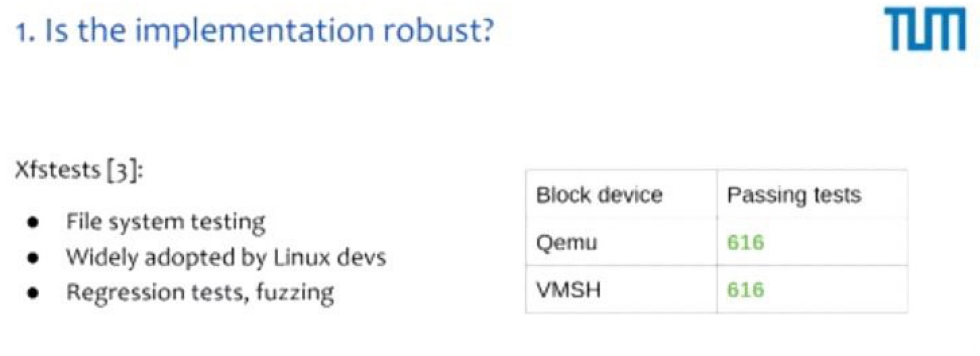980x356 pixels.
Task: Select the 'File system testing' text
Action: coord(165,222)
